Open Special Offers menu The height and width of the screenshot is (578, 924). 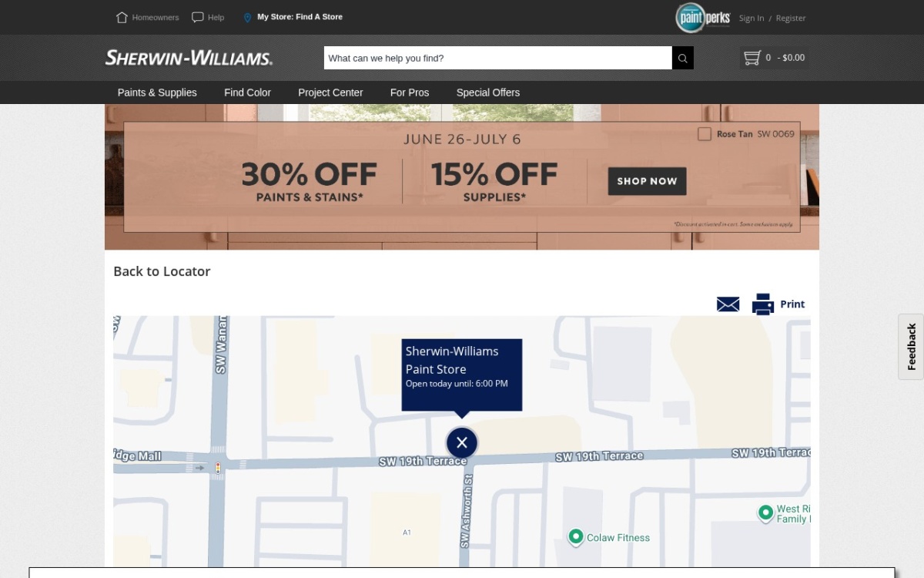(488, 92)
